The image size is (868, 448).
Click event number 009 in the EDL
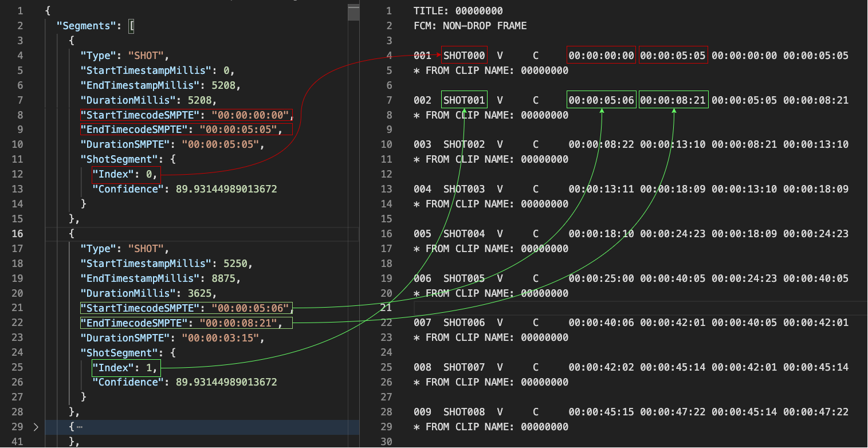tap(423, 412)
